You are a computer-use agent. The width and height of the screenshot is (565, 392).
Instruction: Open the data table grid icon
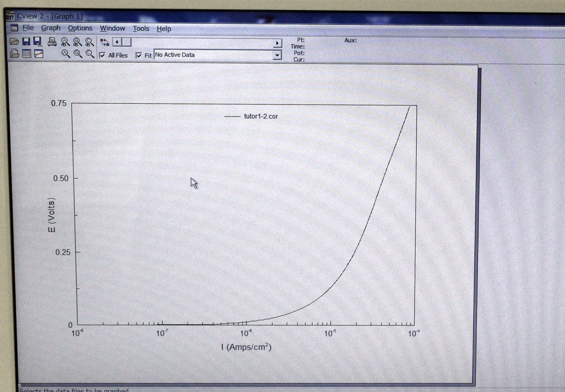[27, 54]
